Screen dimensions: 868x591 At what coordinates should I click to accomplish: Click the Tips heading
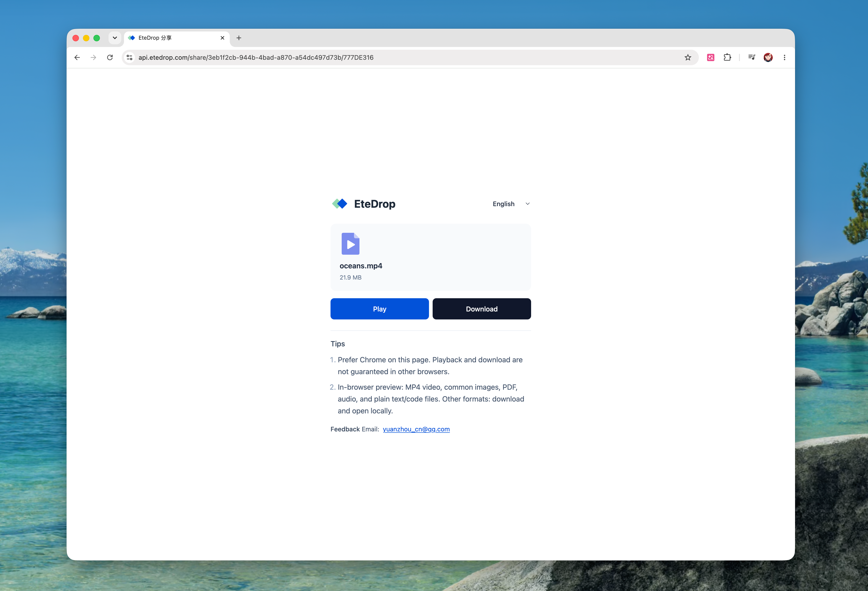[338, 344]
